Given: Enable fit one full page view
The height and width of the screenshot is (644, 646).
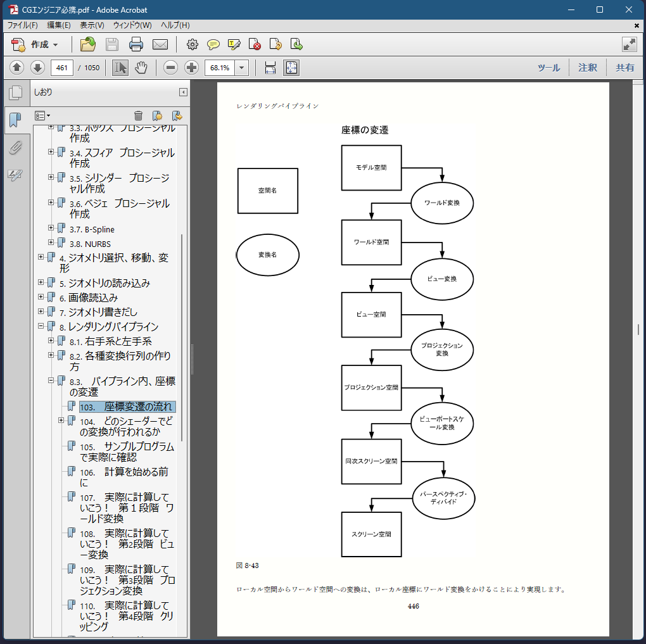Looking at the screenshot, I should tap(291, 68).
